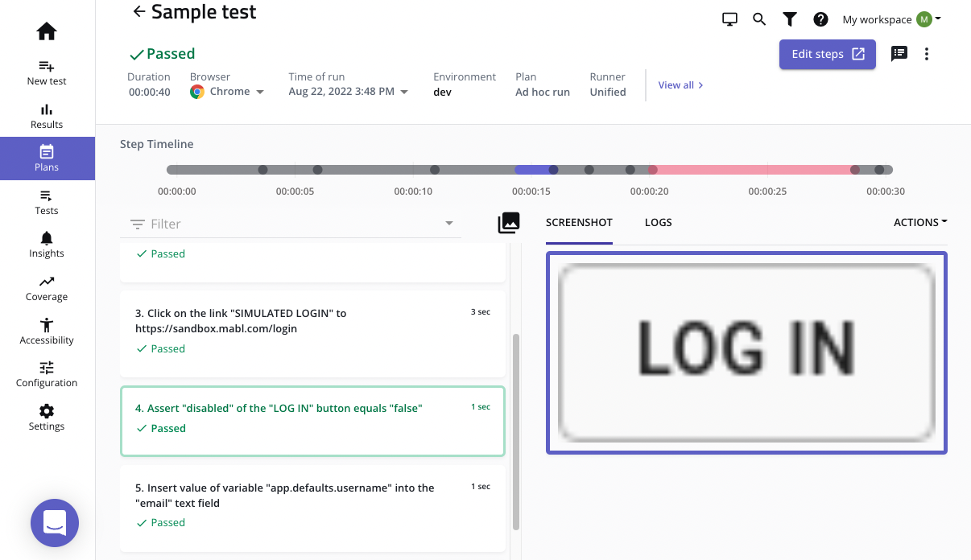The width and height of the screenshot is (971, 560).
Task: Open the chat support bubble
Action: click(x=55, y=523)
